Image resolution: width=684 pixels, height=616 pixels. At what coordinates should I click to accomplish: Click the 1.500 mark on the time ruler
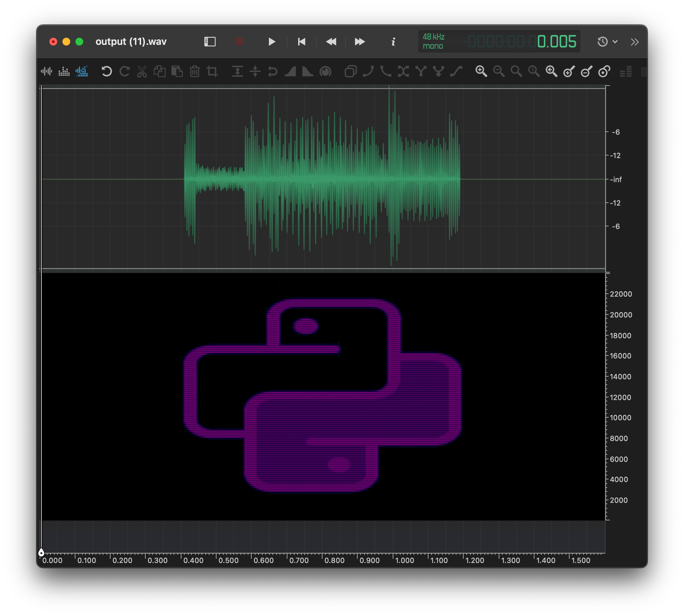[581, 560]
